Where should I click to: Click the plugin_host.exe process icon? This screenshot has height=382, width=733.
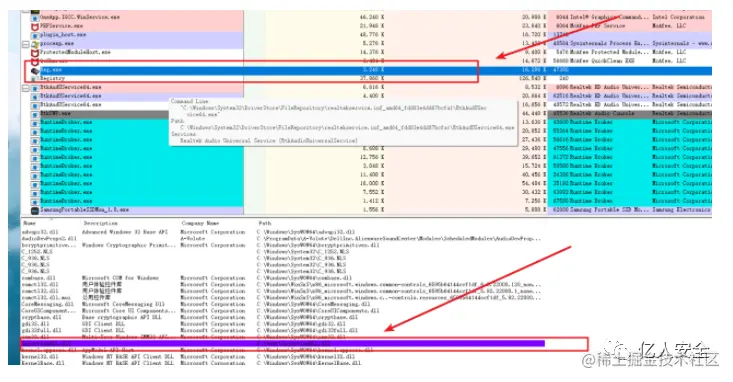[x=35, y=35]
